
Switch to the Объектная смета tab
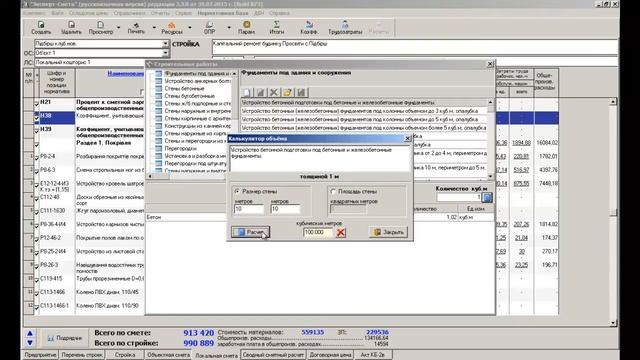coord(168,355)
